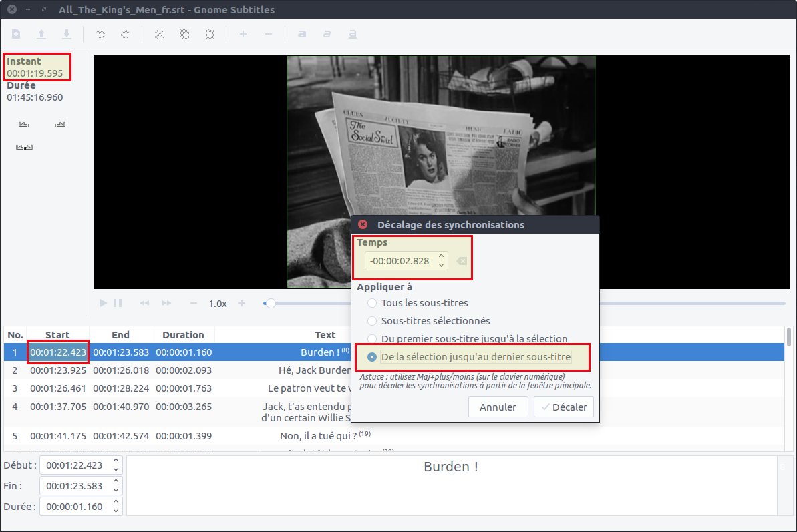Click the Durée time field
This screenshot has height=532, width=797.
75,507
